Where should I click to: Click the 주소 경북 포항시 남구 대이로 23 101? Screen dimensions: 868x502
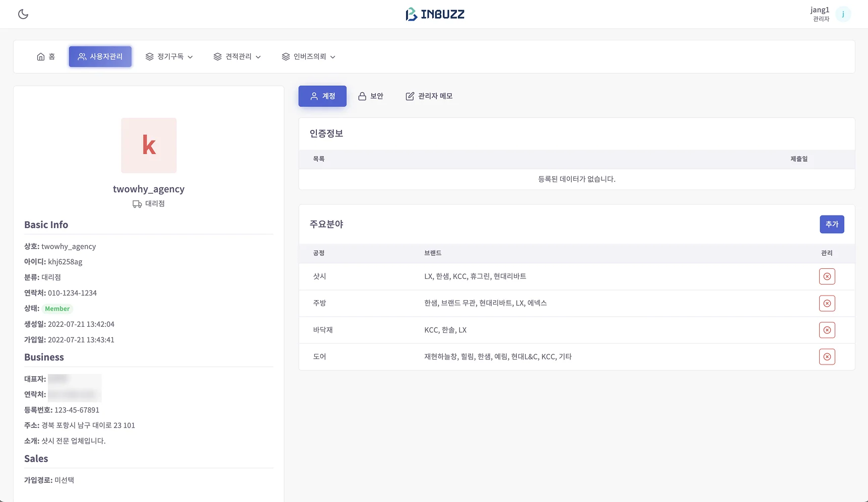[88, 425]
